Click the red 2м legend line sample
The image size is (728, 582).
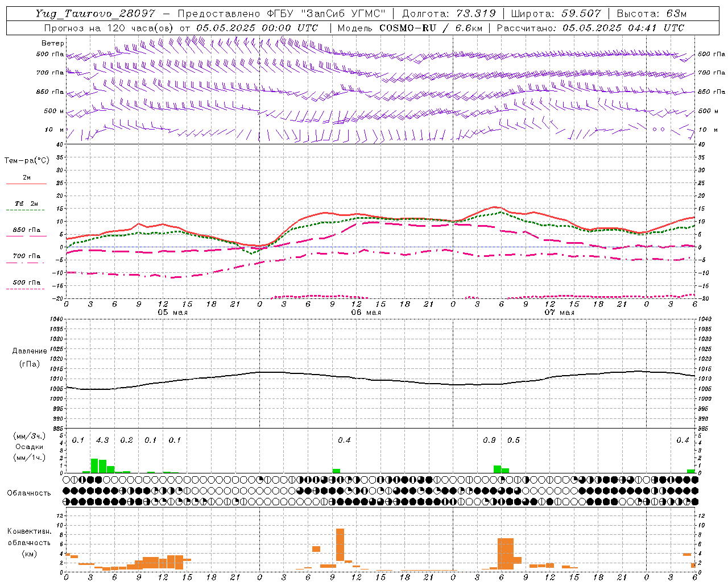[x=26, y=184]
